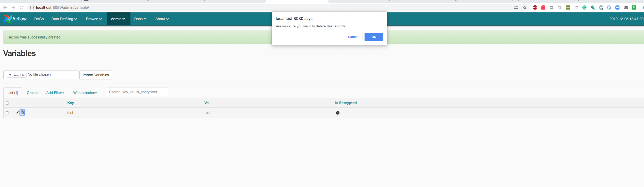Expand the About menu
Image resolution: width=644 pixels, height=187 pixels.
(x=162, y=19)
